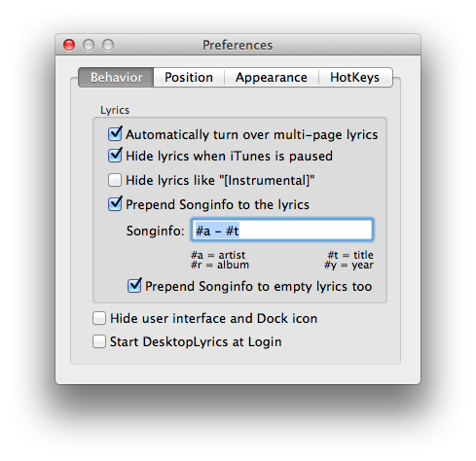Click the "Automatically turn over multi-page lyrics" label
Image resolution: width=476 pixels, height=461 pixels.
click(252, 134)
